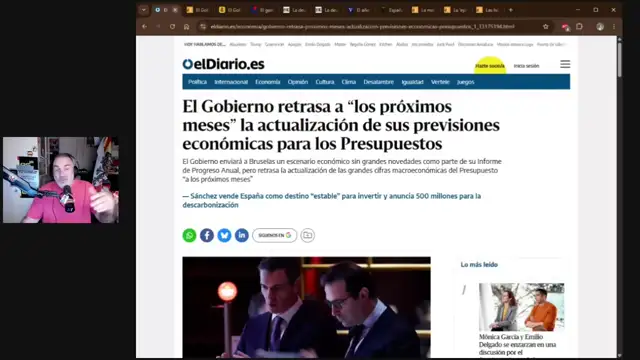Go back to the previous page

[x=144, y=27]
